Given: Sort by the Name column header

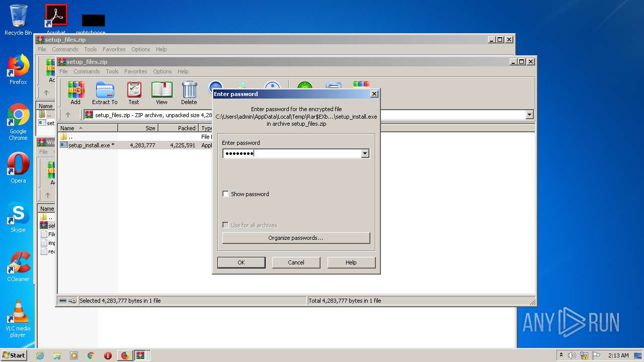Looking at the screenshot, I should tap(88, 128).
